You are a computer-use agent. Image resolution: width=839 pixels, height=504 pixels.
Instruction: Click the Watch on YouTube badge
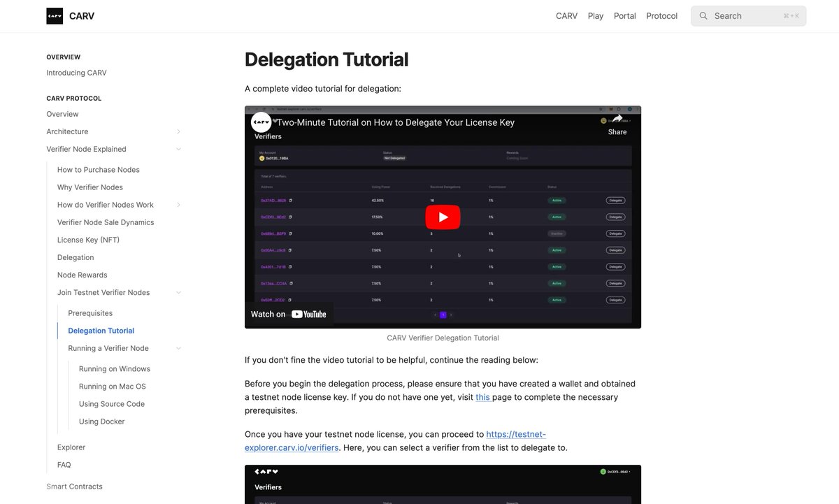point(289,314)
